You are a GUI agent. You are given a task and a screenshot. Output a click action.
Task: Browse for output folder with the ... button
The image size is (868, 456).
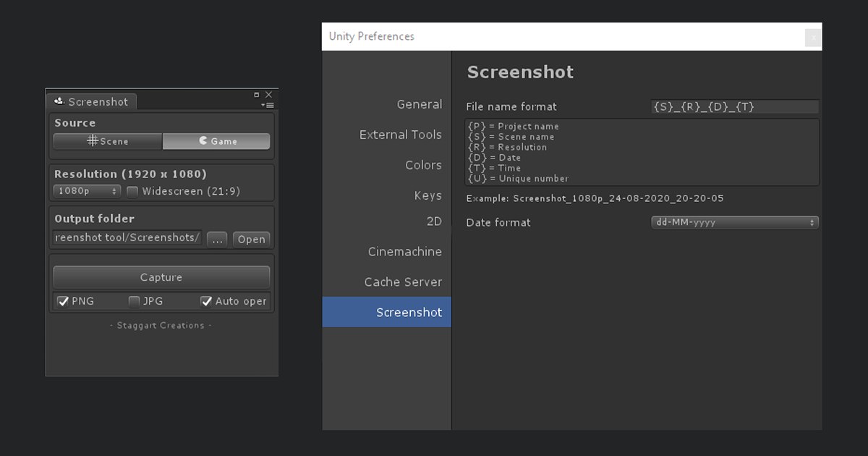[218, 240]
